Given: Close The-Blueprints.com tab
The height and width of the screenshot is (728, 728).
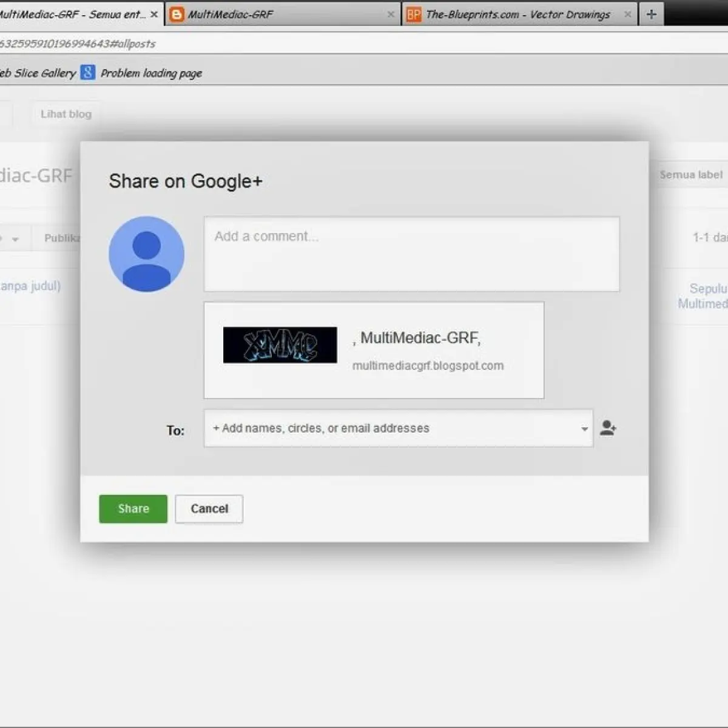Looking at the screenshot, I should point(627,14).
